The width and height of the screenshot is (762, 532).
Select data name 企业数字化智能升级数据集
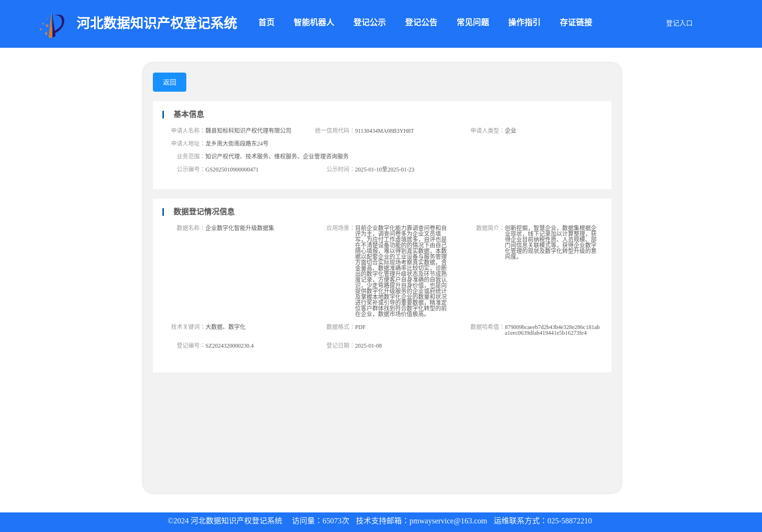tap(240, 228)
